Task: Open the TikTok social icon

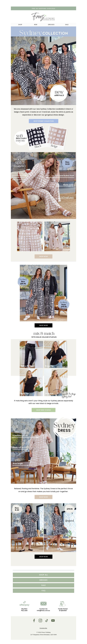Action: [47, 620]
